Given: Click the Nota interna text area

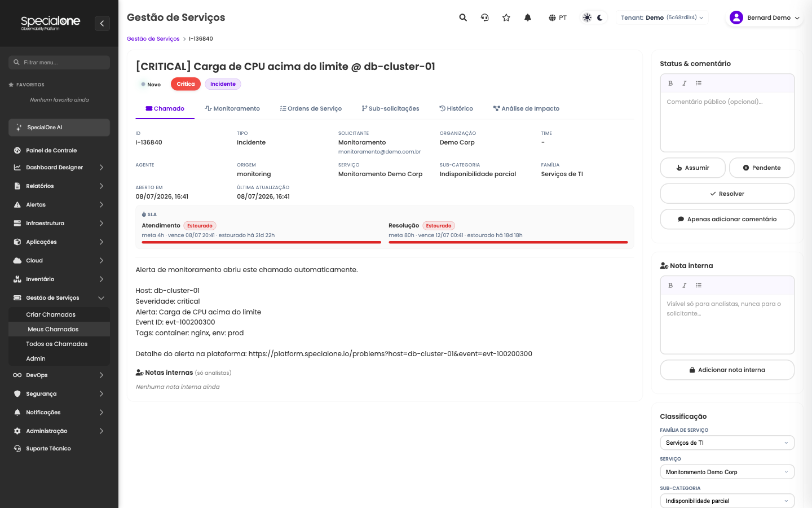Looking at the screenshot, I should pos(727,324).
